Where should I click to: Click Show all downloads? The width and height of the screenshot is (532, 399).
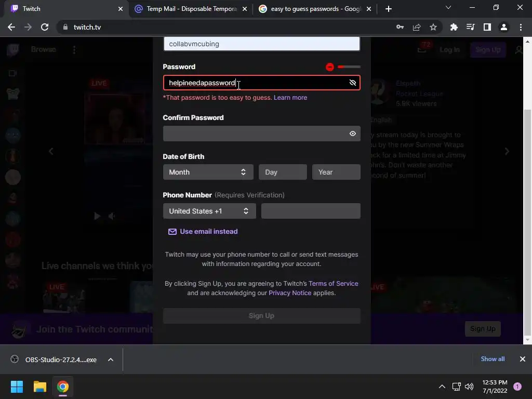[x=493, y=359]
